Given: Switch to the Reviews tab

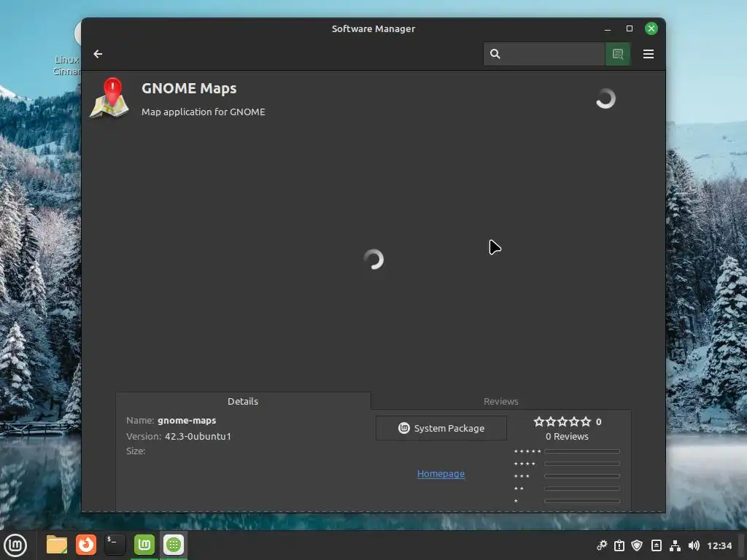Looking at the screenshot, I should [500, 401].
